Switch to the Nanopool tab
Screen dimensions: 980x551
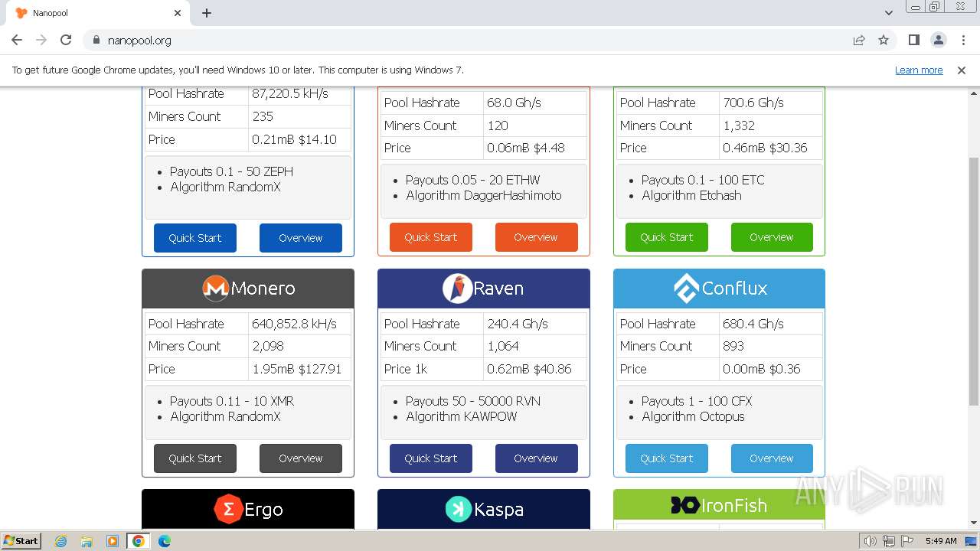pos(97,13)
